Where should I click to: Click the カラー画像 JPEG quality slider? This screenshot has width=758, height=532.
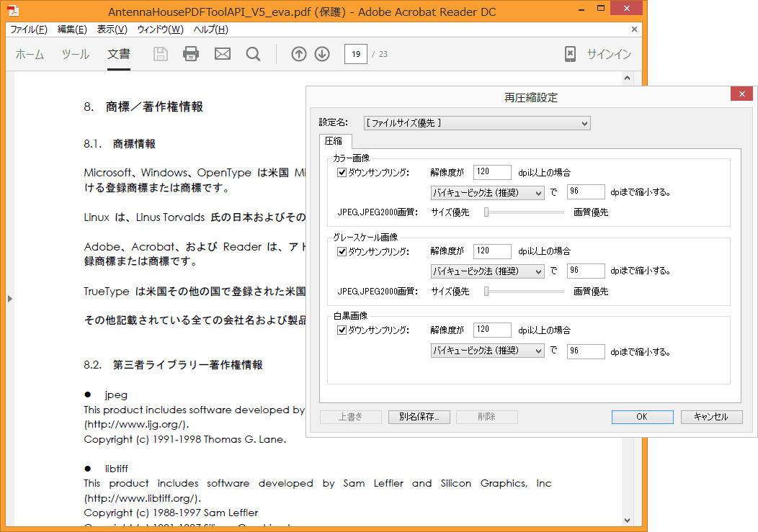[525, 212]
